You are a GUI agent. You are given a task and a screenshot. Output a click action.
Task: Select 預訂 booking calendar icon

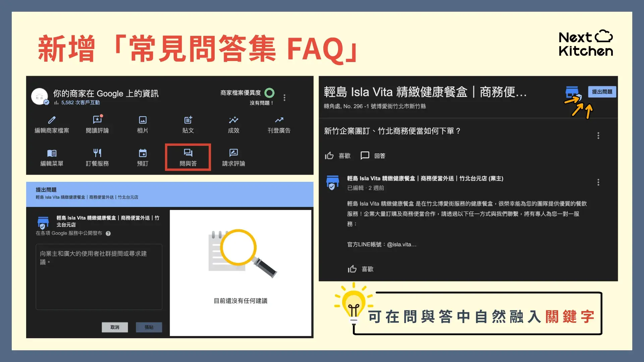click(143, 153)
